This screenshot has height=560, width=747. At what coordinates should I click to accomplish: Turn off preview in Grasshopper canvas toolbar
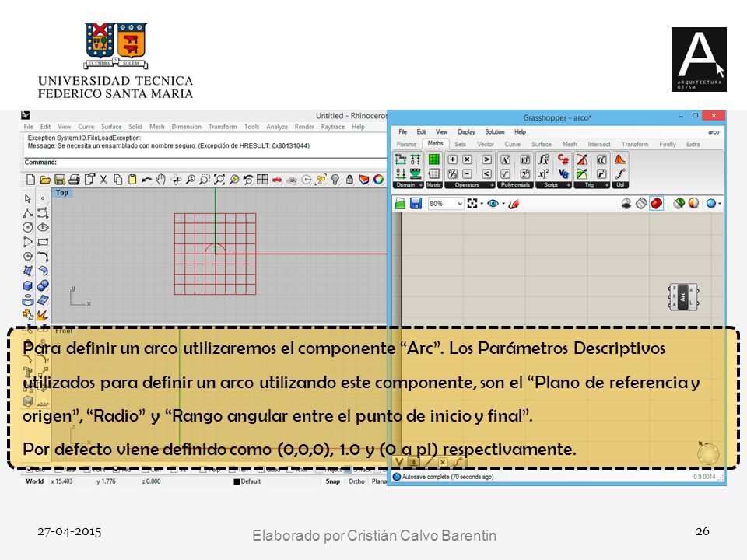(x=626, y=204)
